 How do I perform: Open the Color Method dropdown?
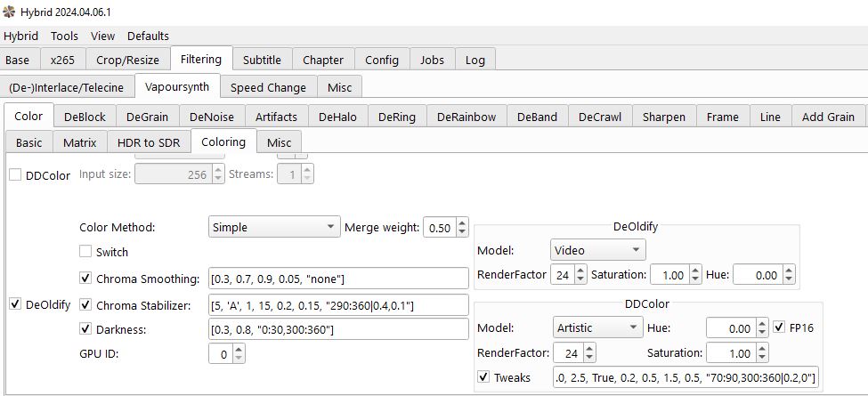point(274,227)
